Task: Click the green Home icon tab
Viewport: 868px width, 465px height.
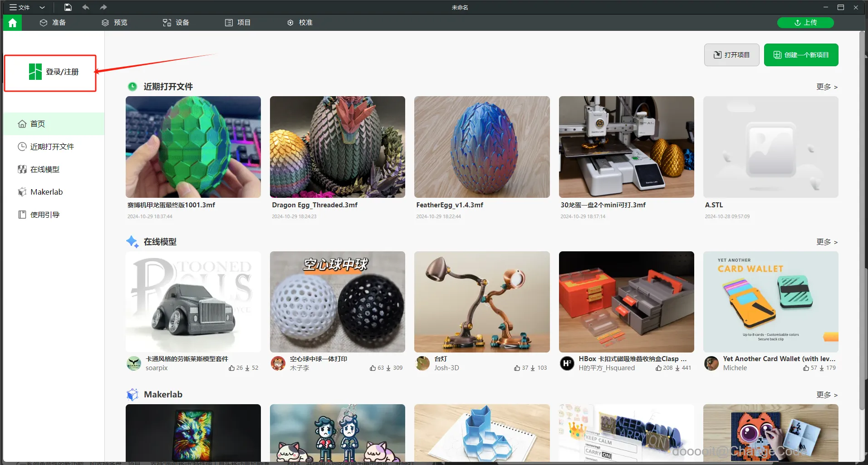Action: [12, 23]
